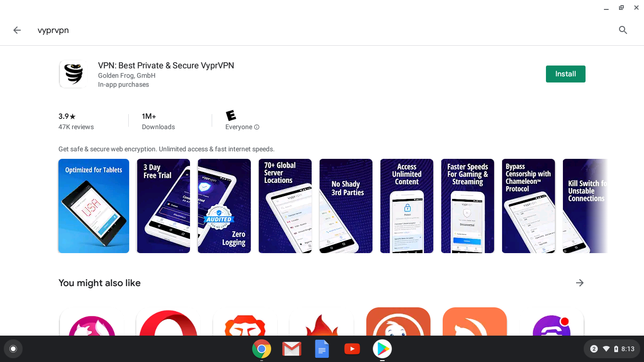The image size is (644, 362).
Task: Launch Chrome from the shelf
Action: [262, 349]
